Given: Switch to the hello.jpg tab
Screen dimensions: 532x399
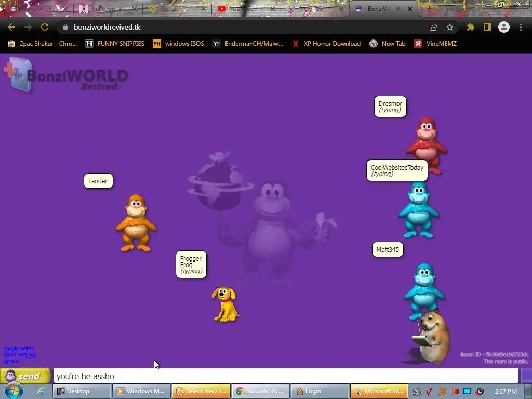Looking at the screenshot, I should (108, 9).
